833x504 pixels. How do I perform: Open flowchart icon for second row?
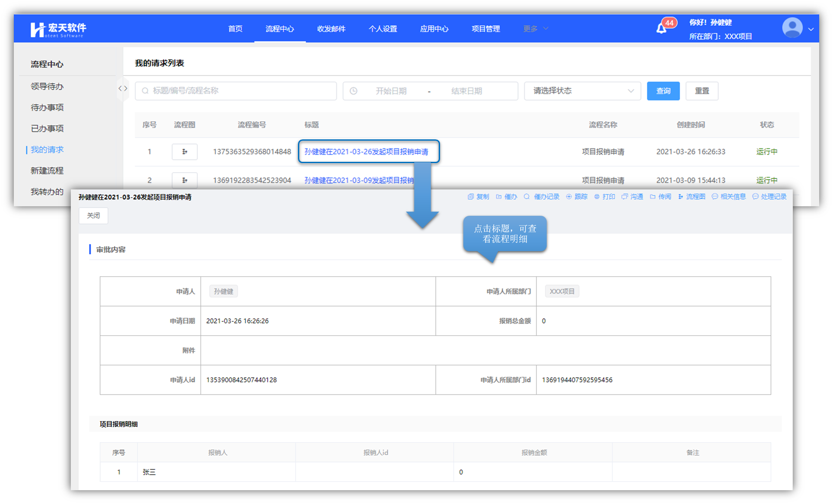(184, 180)
